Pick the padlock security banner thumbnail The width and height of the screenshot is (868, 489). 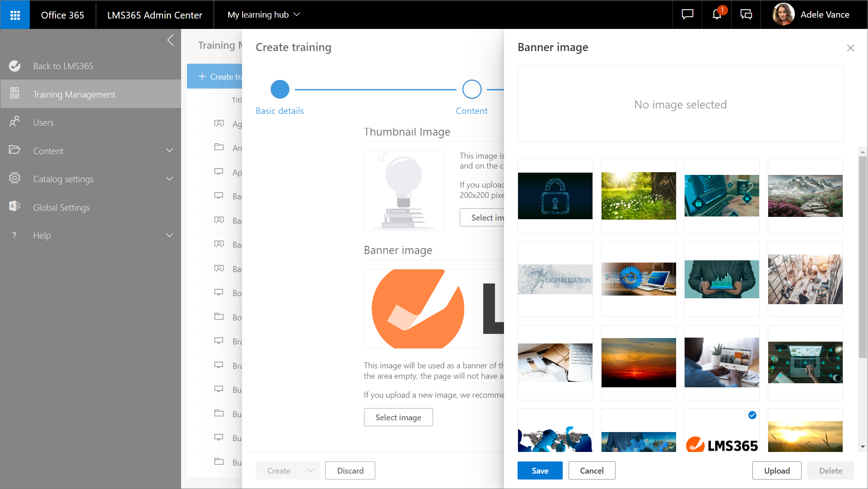tap(555, 196)
